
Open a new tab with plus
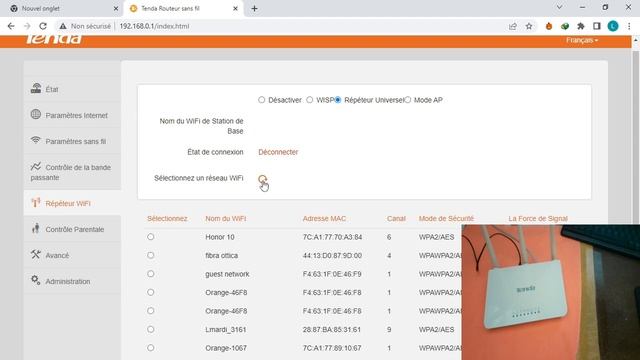pyautogui.click(x=254, y=8)
